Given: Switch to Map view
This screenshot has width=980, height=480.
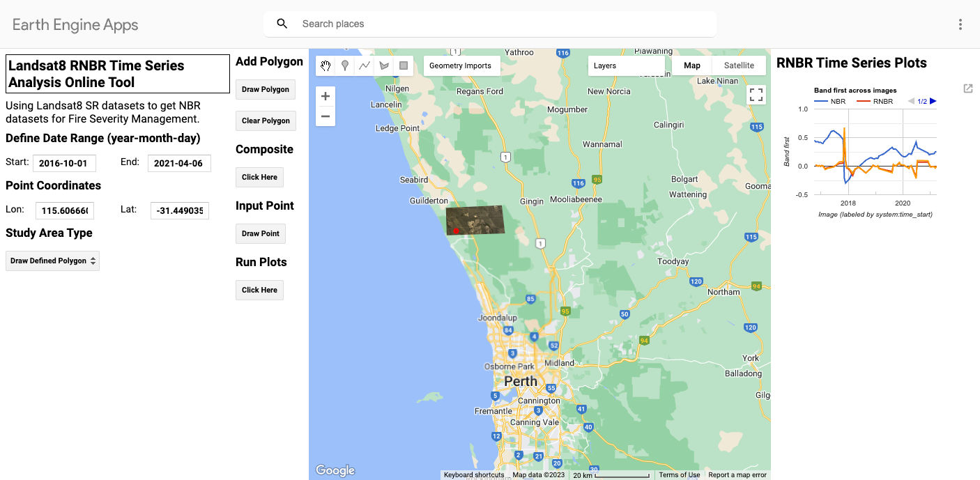Looking at the screenshot, I should (x=692, y=65).
